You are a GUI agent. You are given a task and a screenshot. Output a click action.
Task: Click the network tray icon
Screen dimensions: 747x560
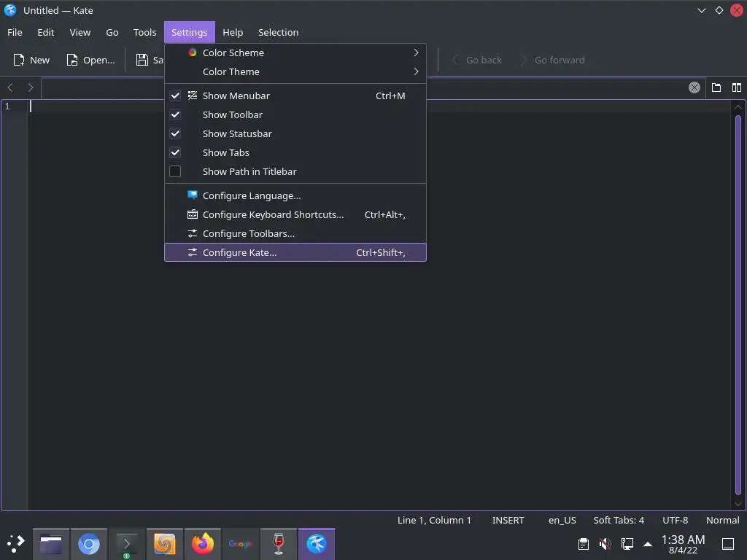click(x=627, y=544)
